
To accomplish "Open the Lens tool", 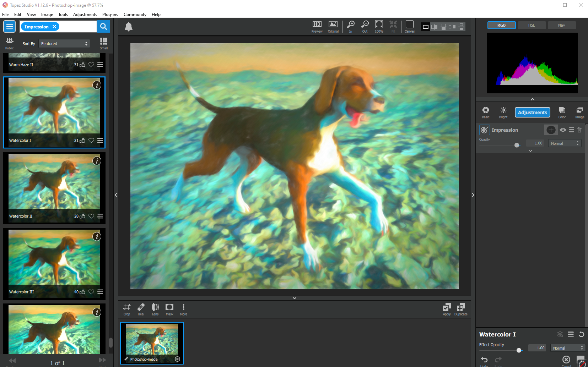I will pos(155,309).
